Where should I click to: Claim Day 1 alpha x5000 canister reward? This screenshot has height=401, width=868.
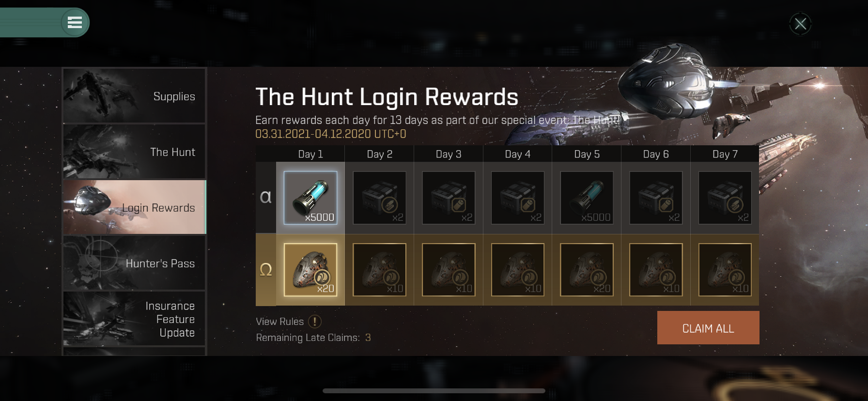pos(310,198)
